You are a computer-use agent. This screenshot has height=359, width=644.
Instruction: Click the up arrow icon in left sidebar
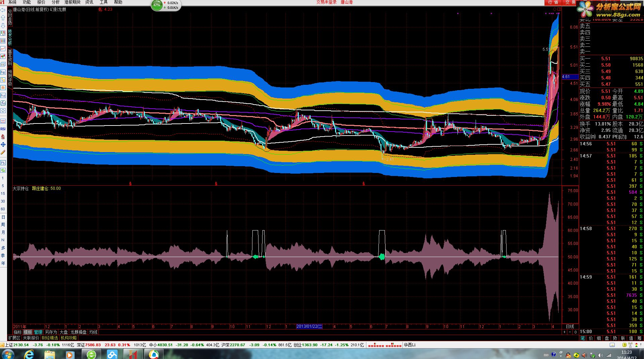3,18
